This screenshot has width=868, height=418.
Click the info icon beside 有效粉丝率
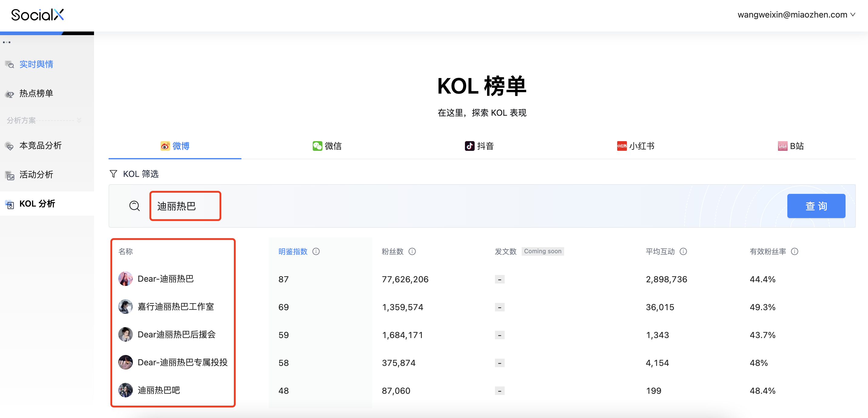point(794,251)
